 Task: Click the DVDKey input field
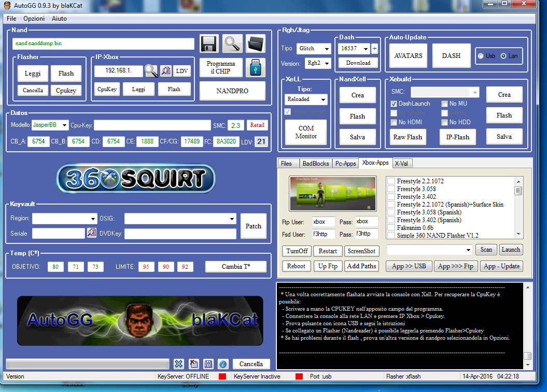[x=180, y=234]
